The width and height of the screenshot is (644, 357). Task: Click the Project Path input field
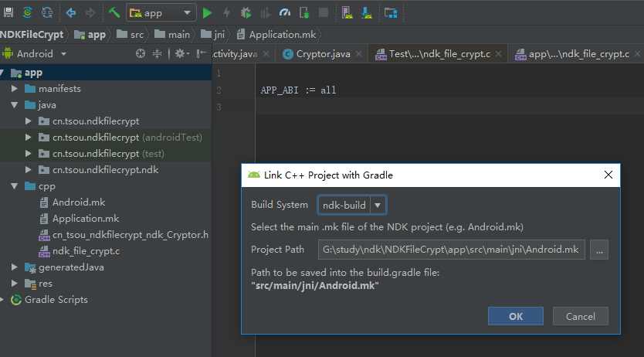click(x=452, y=250)
